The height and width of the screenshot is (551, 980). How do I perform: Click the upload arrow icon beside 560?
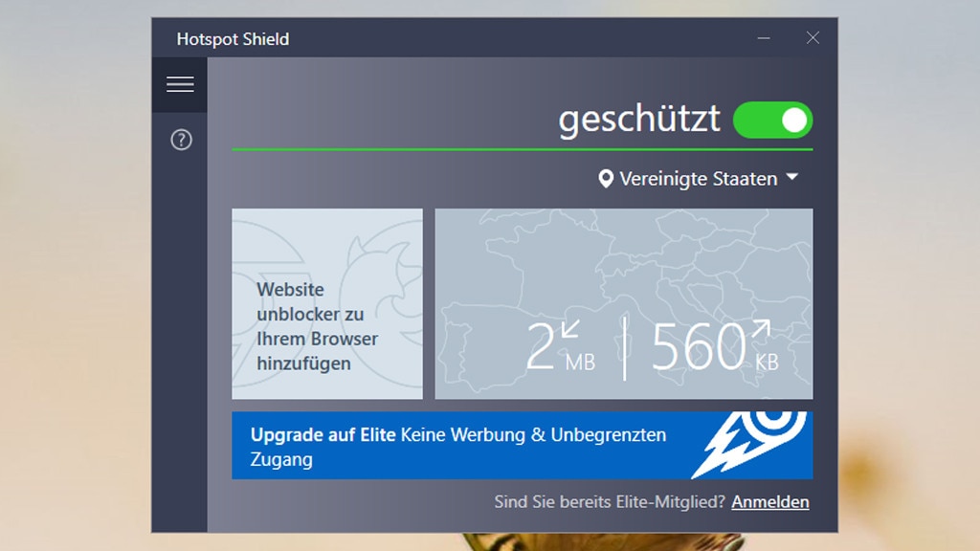(x=761, y=329)
